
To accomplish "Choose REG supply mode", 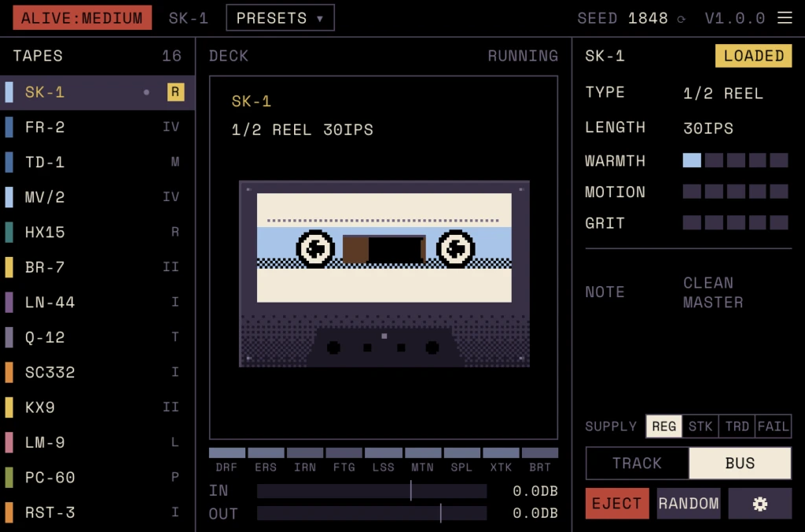I will [663, 427].
